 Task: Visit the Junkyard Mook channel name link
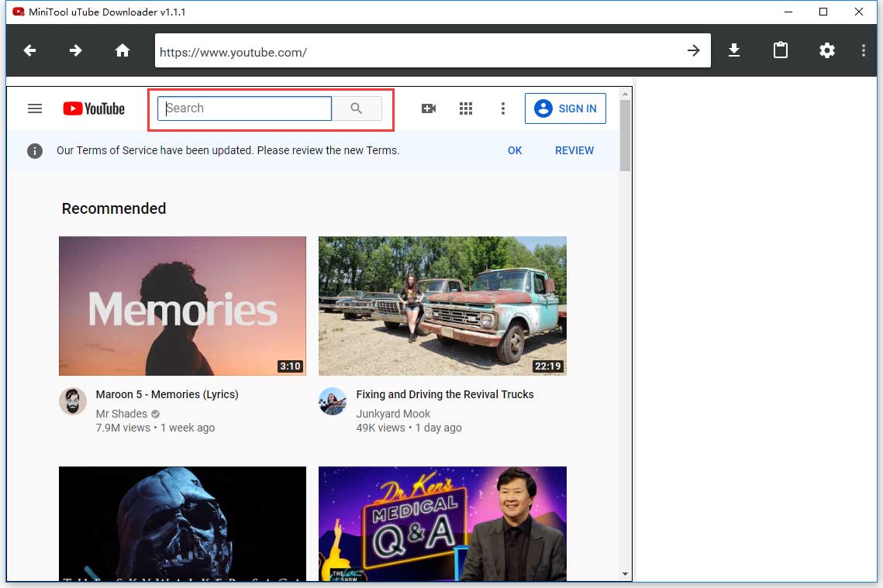click(x=393, y=414)
